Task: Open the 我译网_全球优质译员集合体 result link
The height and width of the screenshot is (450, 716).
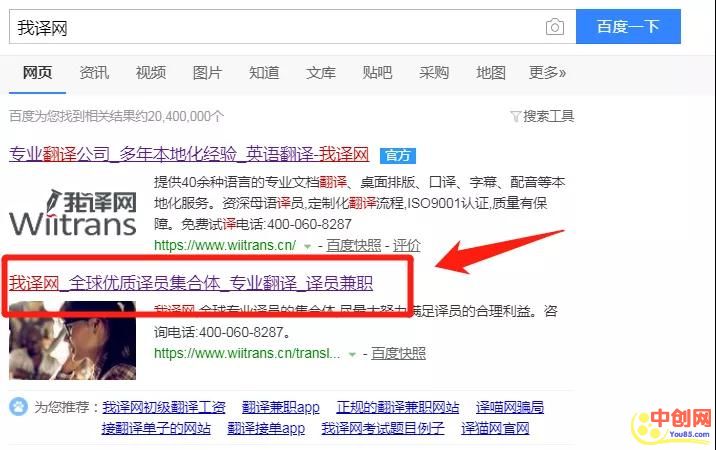Action: coord(206,282)
